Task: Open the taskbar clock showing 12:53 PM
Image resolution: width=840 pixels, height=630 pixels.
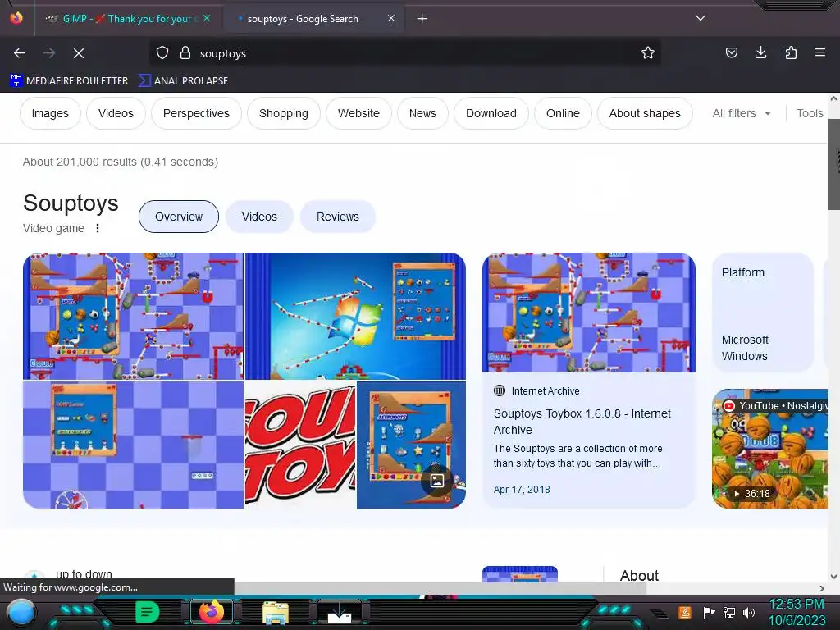Action: pyautogui.click(x=797, y=612)
